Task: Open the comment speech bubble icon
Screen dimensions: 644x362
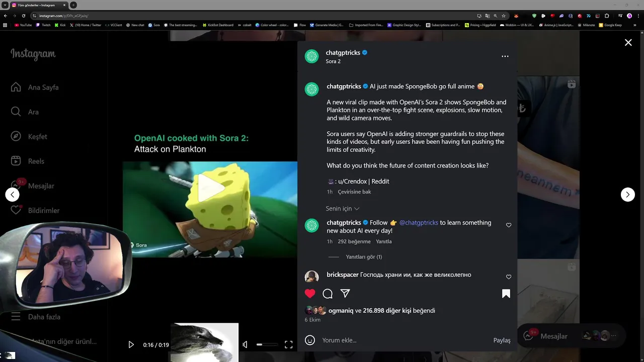Action: click(328, 294)
